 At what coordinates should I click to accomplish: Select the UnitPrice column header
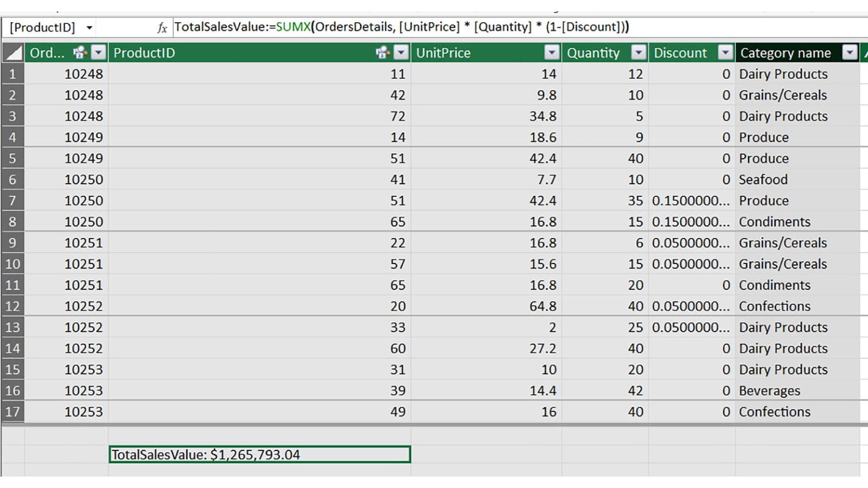(477, 53)
